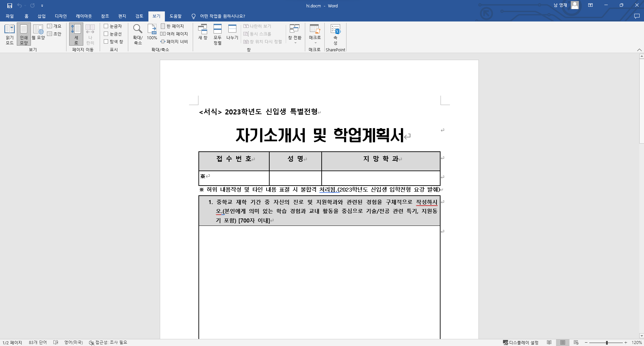Viewport: 644px width, 346px height.
Task: Open the Switch Windows dropdown (창 전환)
Action: coord(295,34)
